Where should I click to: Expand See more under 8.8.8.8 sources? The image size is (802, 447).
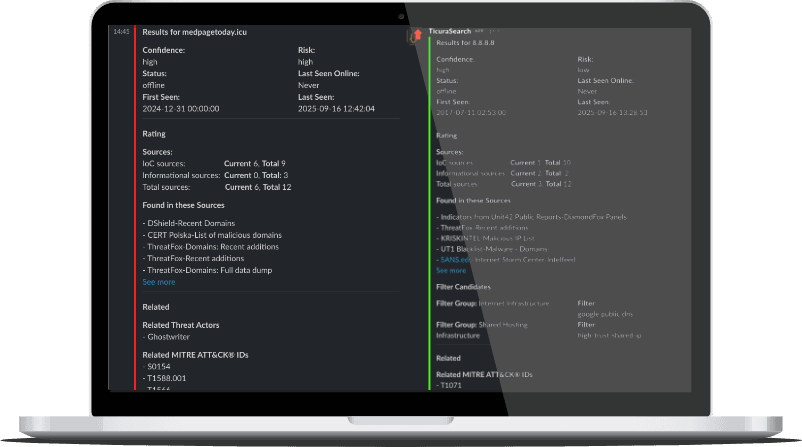tap(451, 270)
